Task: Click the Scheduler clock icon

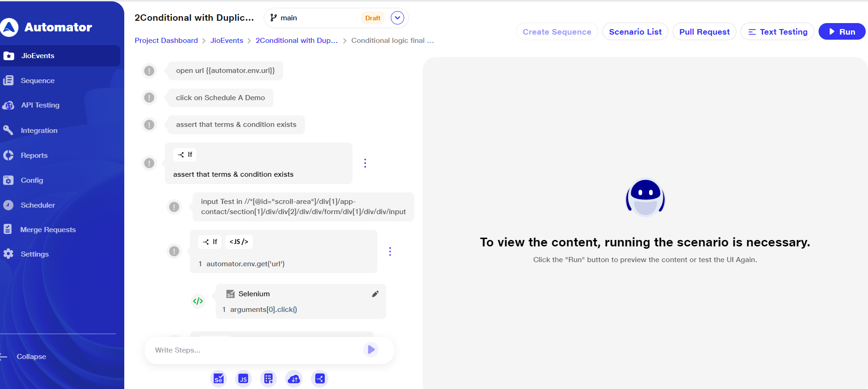Action: (8, 205)
